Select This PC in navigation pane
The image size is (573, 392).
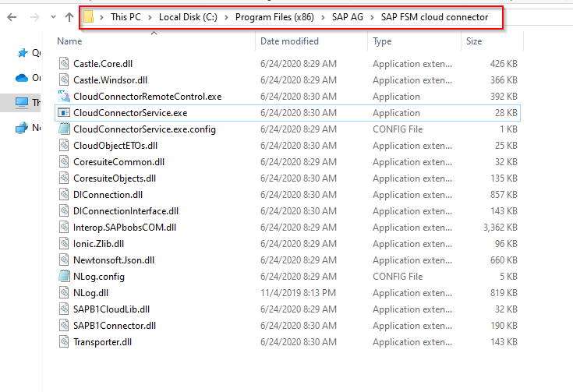(29, 103)
